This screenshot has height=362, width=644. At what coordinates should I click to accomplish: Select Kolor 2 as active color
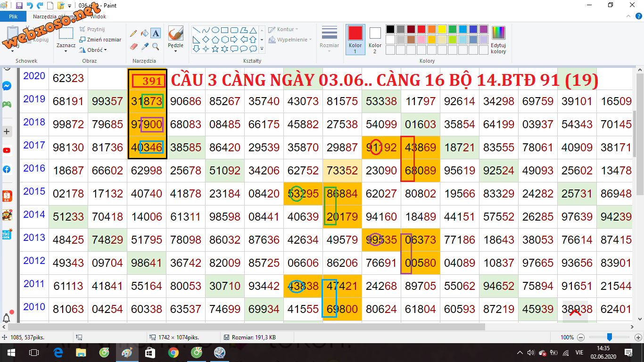point(375,40)
